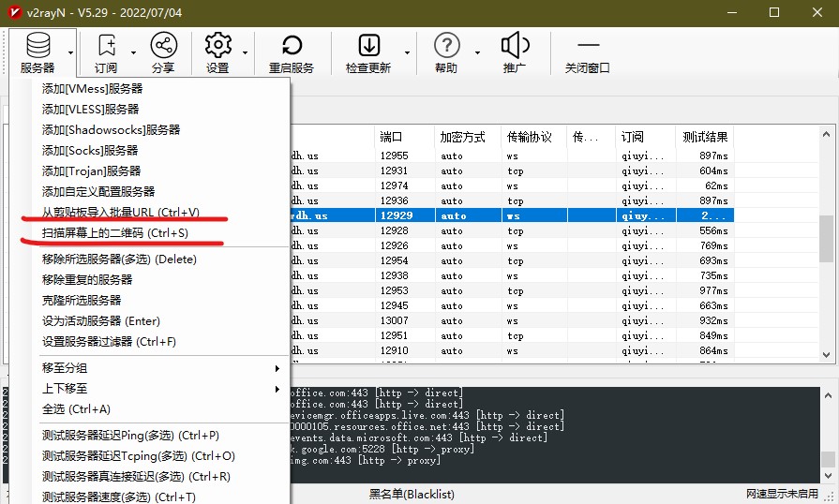Click the 关闭窗口 close window toolbar button
Image resolution: width=839 pixels, height=504 pixels.
click(x=588, y=52)
